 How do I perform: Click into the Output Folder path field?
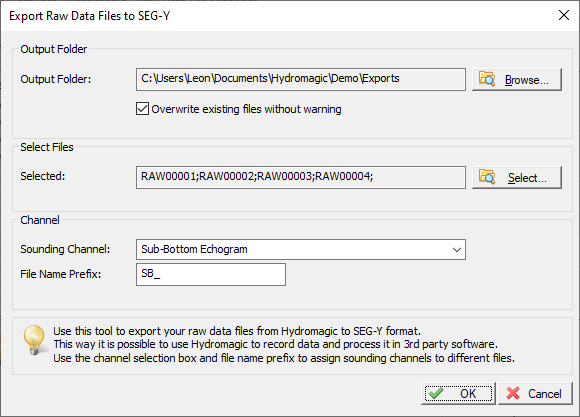tap(301, 79)
